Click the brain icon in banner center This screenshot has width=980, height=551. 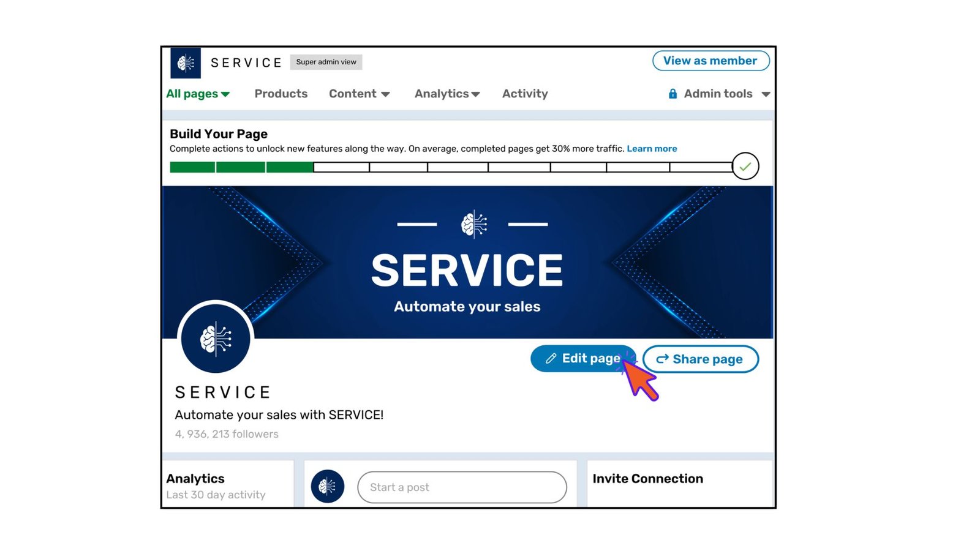click(x=473, y=224)
